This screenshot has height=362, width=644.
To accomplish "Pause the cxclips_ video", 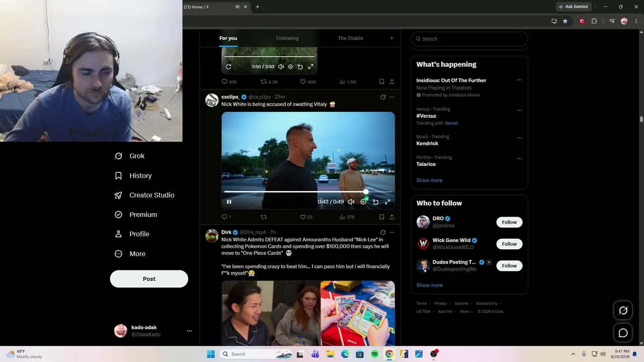I will [229, 202].
